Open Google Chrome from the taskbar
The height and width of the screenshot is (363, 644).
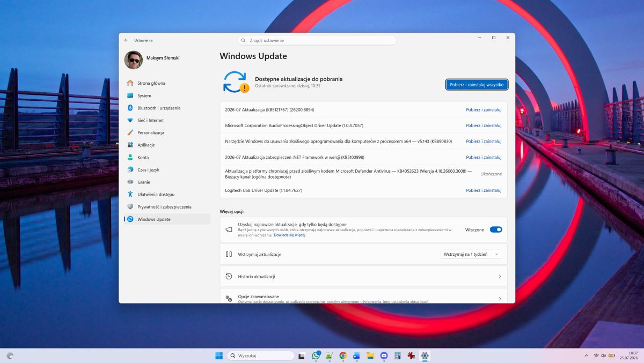(x=343, y=355)
